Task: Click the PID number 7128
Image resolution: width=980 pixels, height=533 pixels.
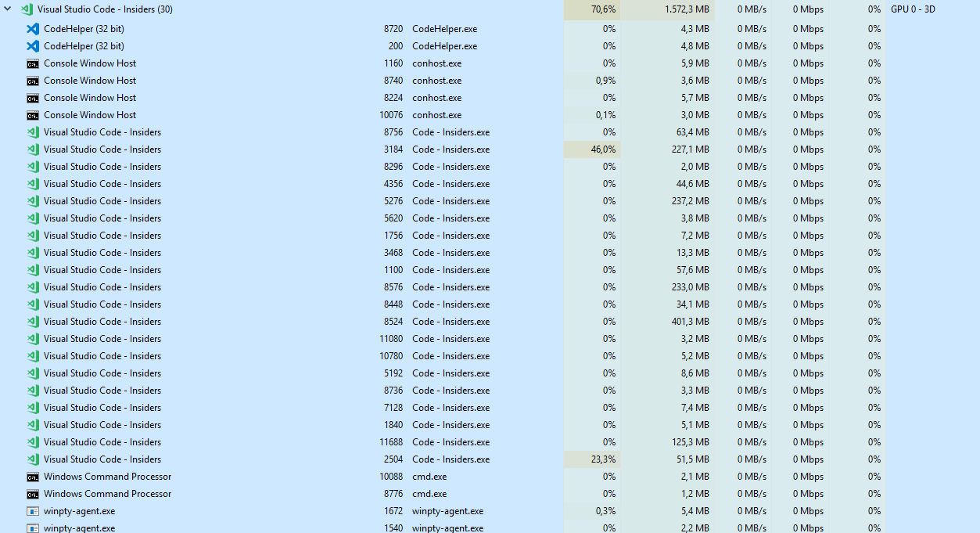Action: (x=394, y=408)
